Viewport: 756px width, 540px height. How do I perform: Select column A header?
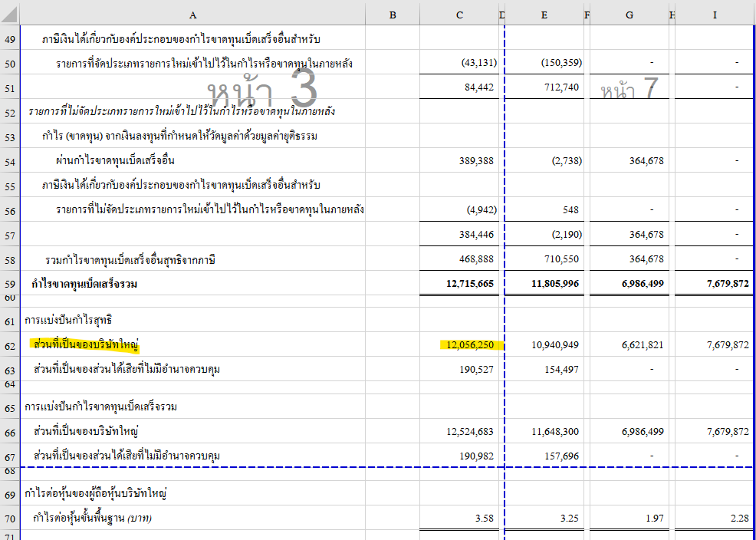(x=192, y=15)
